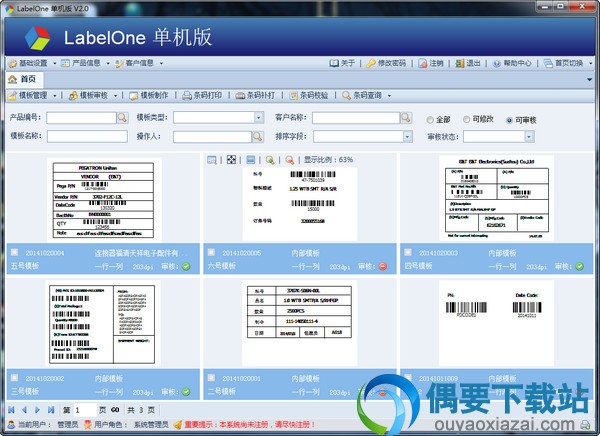600x436 pixels.
Task: Open the 模板审核 menu
Action: [x=94, y=95]
